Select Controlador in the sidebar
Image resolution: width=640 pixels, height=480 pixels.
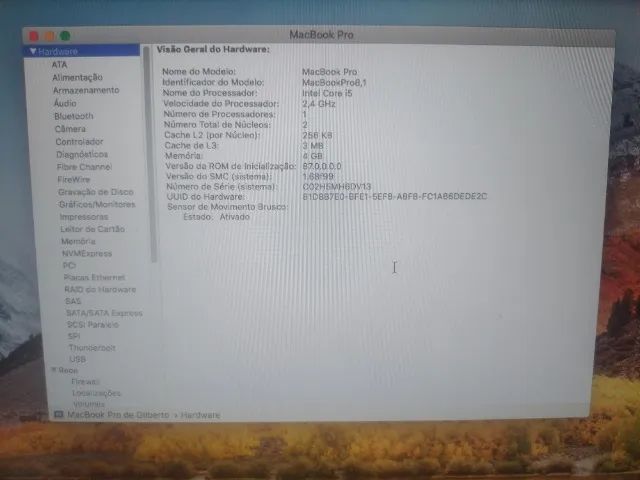pos(79,142)
